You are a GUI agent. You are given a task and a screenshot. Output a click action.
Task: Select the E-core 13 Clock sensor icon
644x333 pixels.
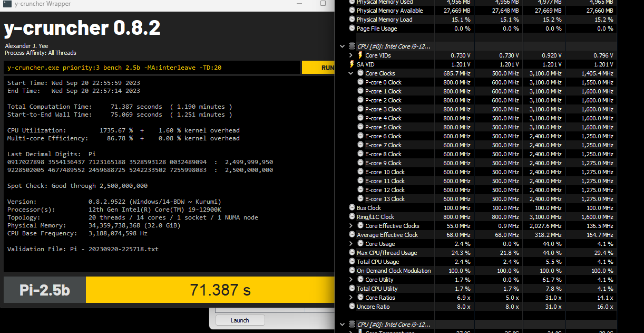pyautogui.click(x=360, y=199)
